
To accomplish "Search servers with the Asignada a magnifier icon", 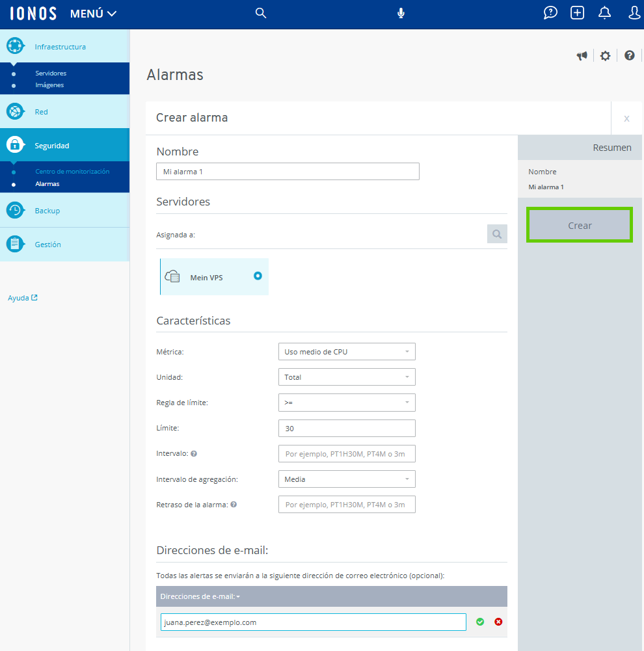I will (496, 233).
